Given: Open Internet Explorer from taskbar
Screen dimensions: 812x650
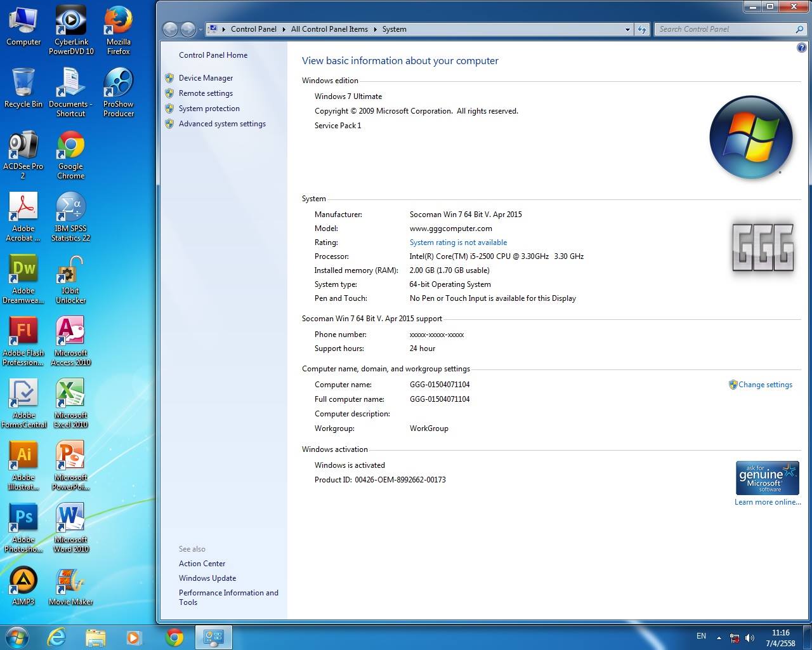Looking at the screenshot, I should pos(57,637).
